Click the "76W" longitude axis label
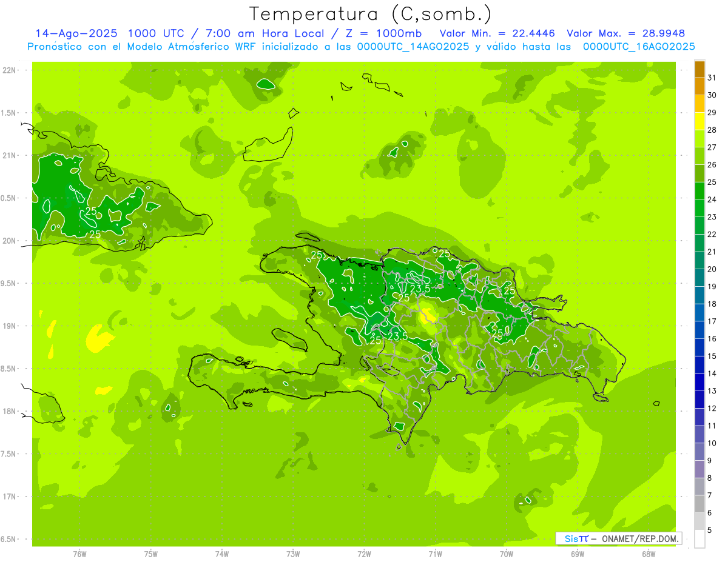Screen dimensions: 728x562 (79, 554)
